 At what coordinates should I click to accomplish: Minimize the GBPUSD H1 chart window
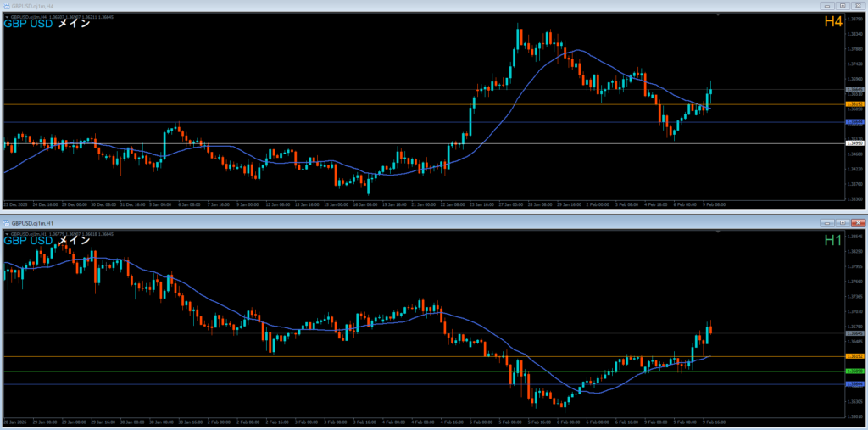click(x=827, y=221)
